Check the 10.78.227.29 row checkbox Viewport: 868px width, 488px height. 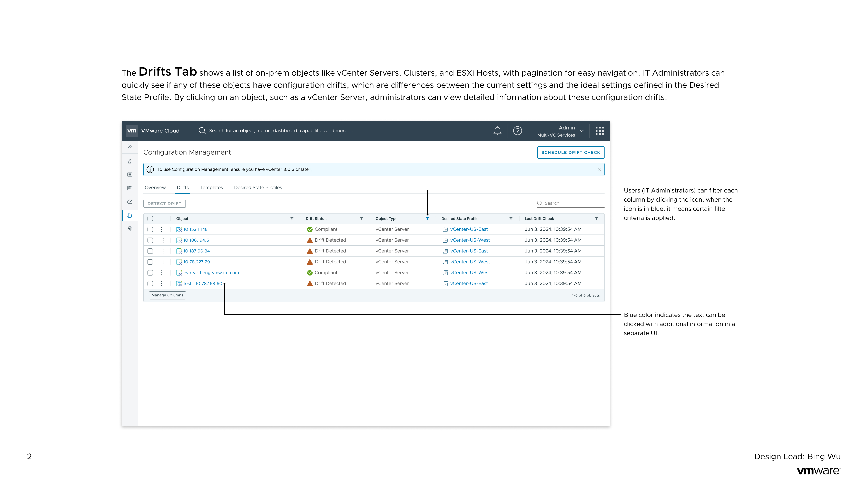tap(150, 262)
